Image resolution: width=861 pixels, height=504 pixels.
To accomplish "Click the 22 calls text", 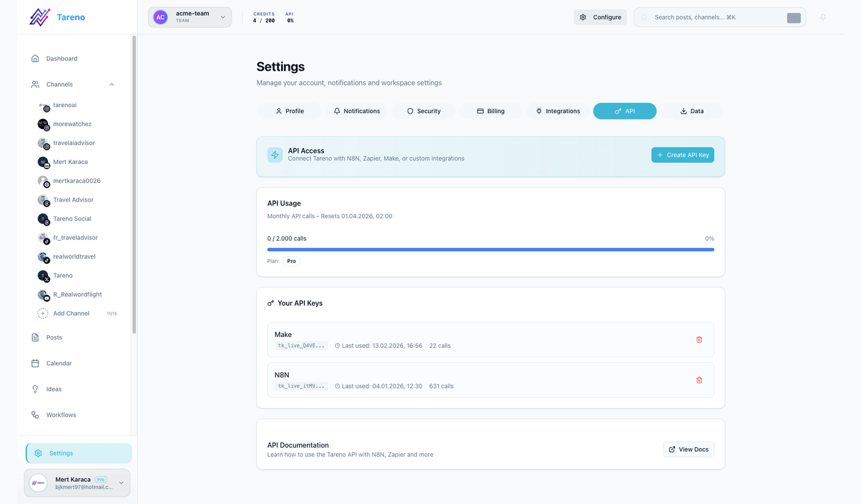I will tap(440, 345).
